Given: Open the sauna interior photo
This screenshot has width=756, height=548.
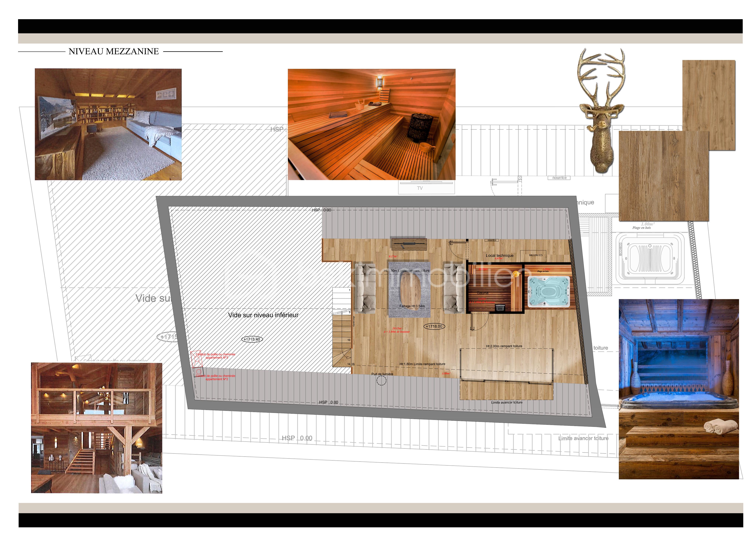Looking at the screenshot, I should 371,124.
